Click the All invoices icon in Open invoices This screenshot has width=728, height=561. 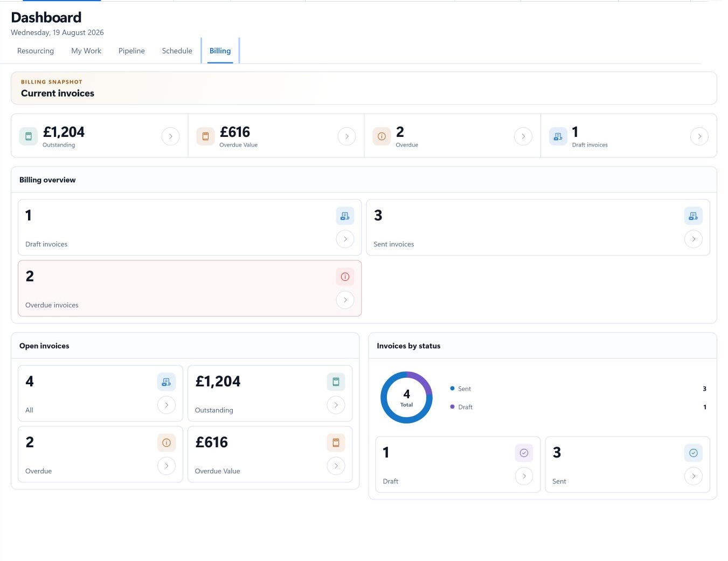point(167,382)
